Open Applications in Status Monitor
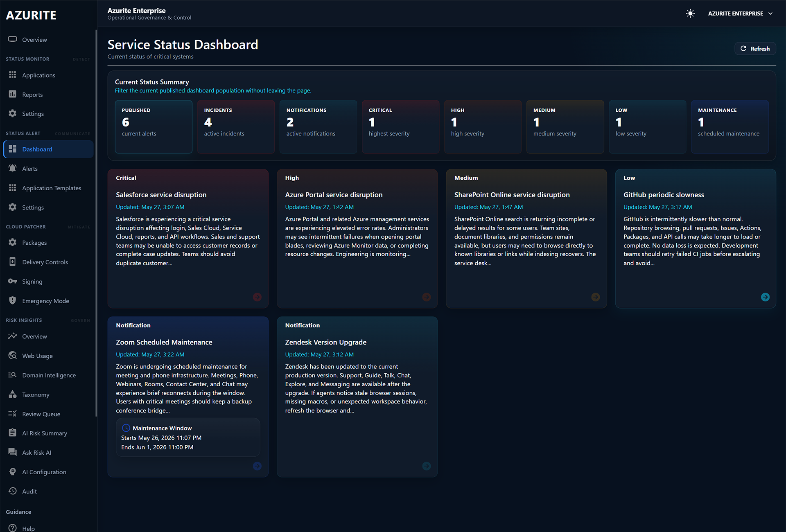The height and width of the screenshot is (532, 786). point(48,75)
